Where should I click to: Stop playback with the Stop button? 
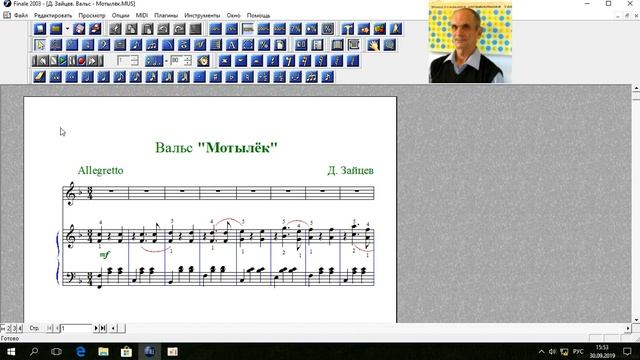click(x=53, y=61)
